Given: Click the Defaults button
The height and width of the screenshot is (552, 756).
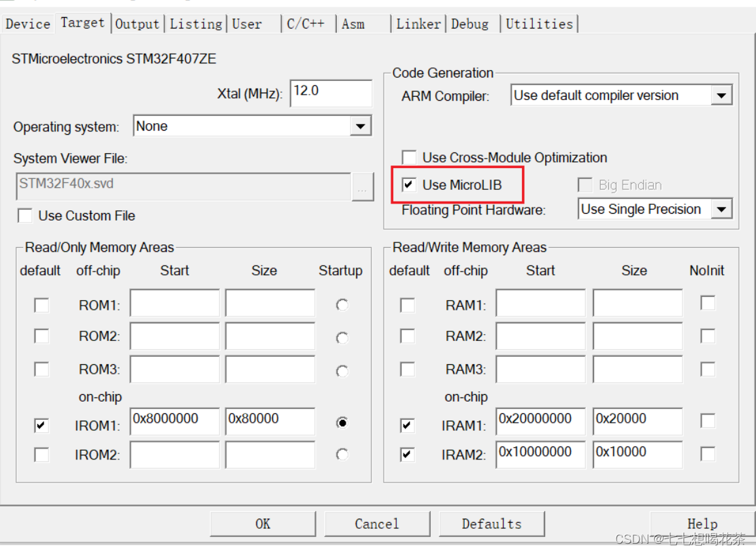Looking at the screenshot, I should coord(492,524).
